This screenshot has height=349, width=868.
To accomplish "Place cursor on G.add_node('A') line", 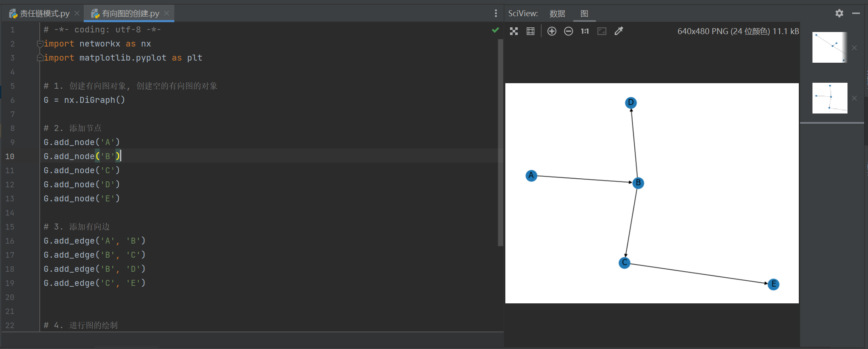I will pyautogui.click(x=82, y=143).
